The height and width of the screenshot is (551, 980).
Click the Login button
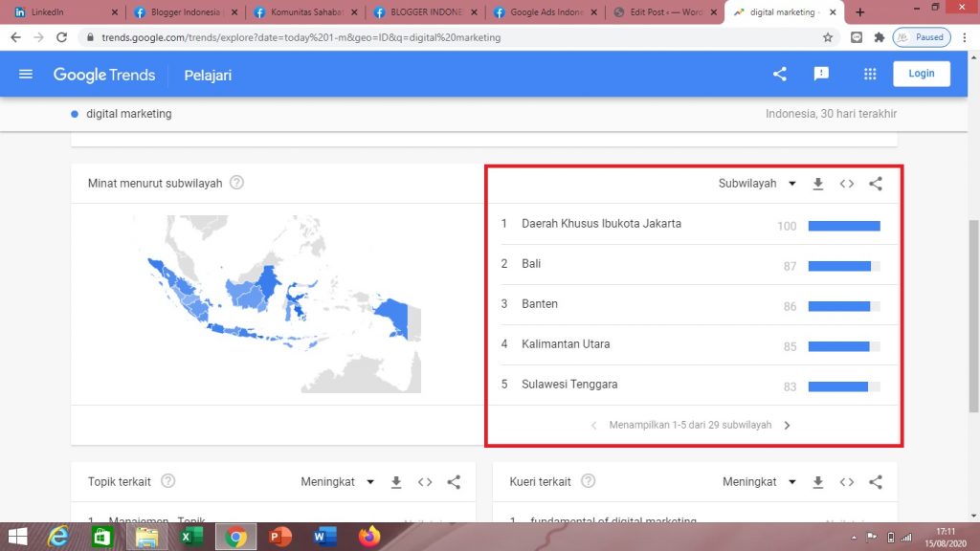pyautogui.click(x=922, y=74)
